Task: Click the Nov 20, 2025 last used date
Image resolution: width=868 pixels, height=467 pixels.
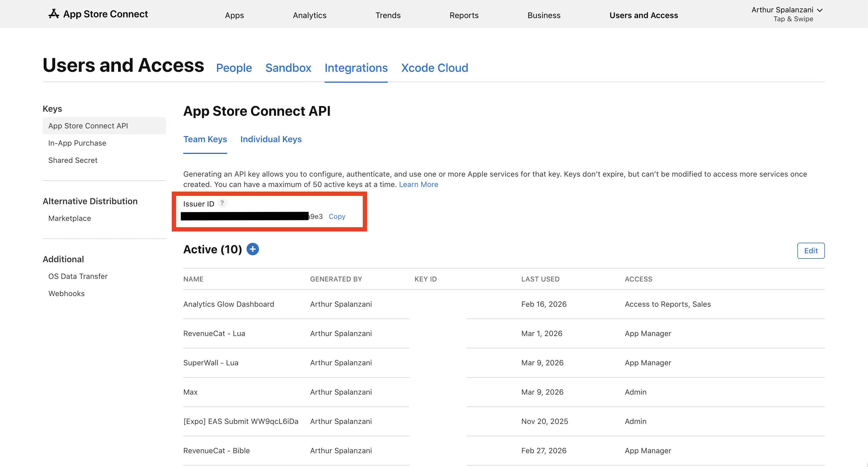Action: click(545, 421)
